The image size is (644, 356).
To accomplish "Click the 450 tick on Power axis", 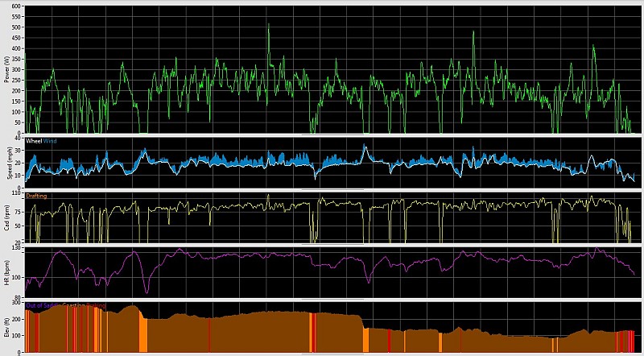I will (18, 38).
